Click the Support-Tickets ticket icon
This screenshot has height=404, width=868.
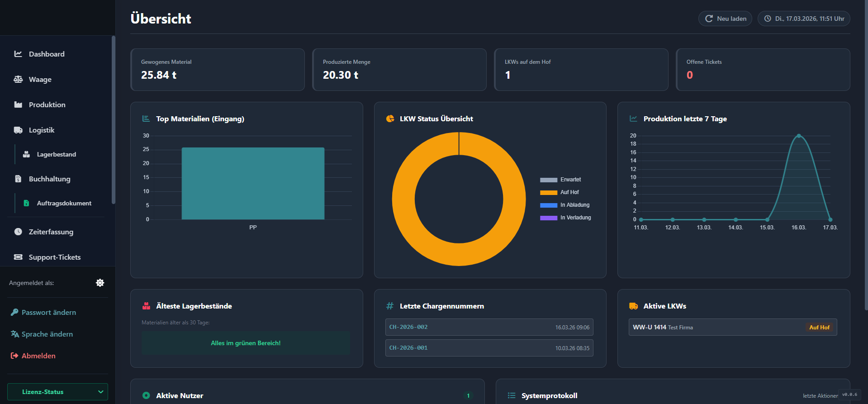(18, 257)
